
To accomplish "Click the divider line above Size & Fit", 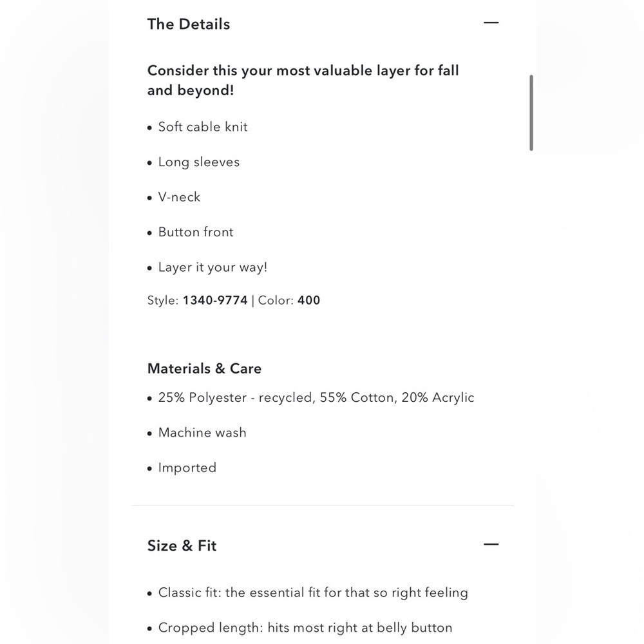I will click(323, 505).
